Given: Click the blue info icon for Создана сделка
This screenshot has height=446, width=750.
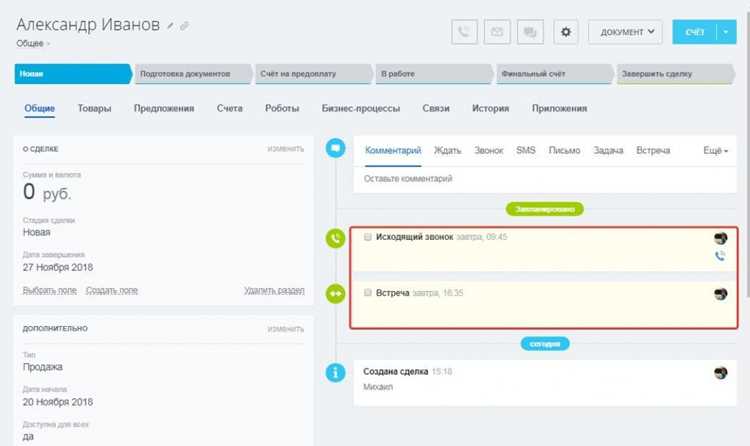Looking at the screenshot, I should click(335, 372).
